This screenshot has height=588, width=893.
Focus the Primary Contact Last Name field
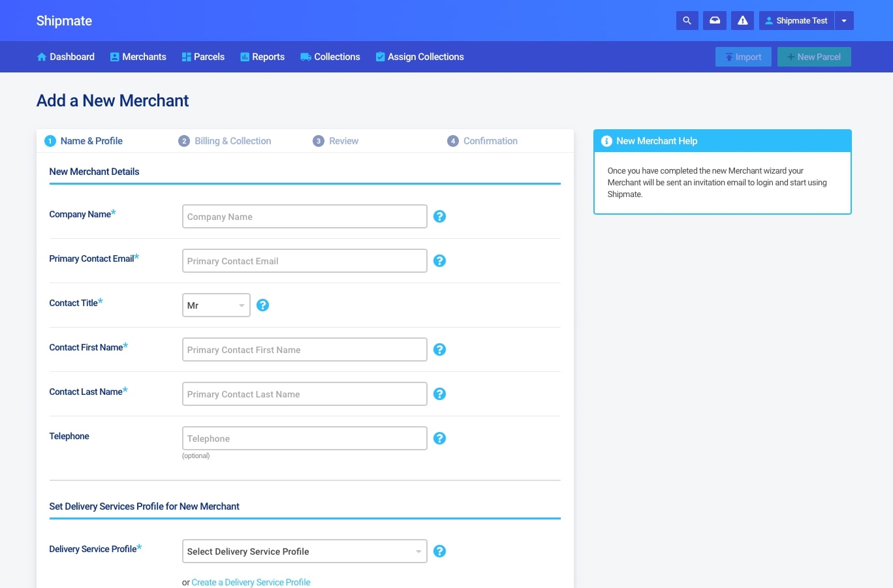coord(305,394)
